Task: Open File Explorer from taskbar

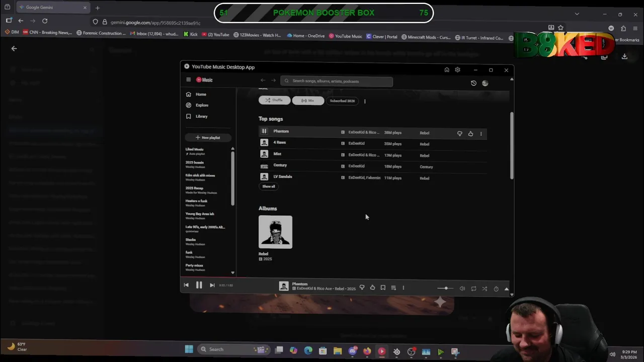Action: click(338, 351)
